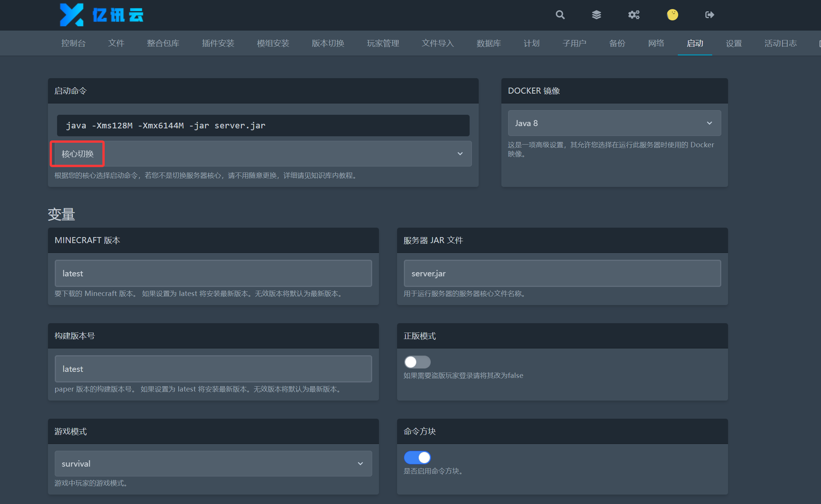
Task: Open the 版本切换 tab
Action: [328, 43]
